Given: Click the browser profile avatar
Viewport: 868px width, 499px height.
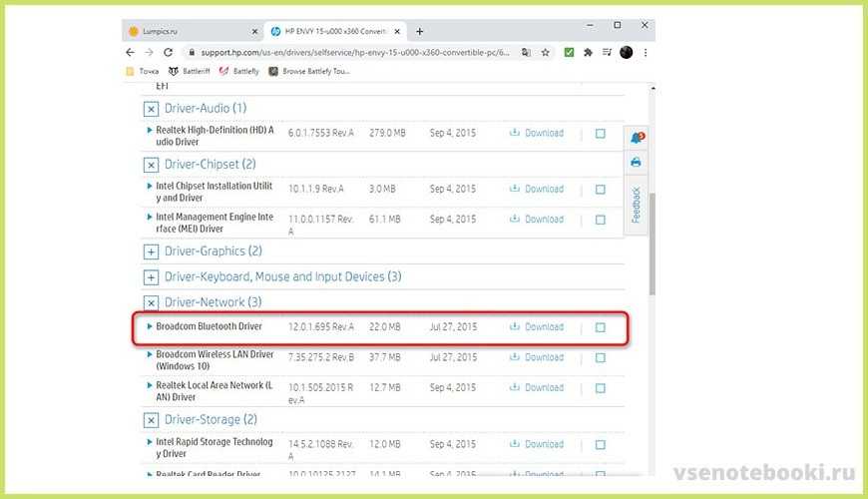Looking at the screenshot, I should click(626, 52).
